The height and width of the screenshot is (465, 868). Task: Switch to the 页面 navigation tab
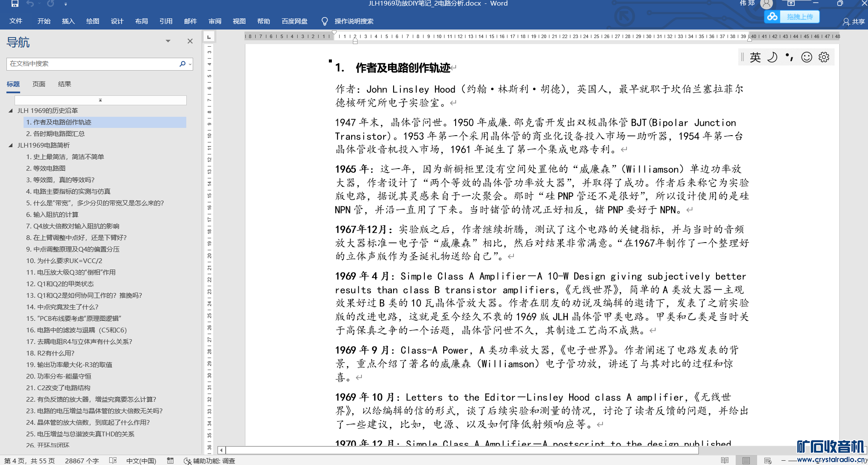tap(39, 84)
